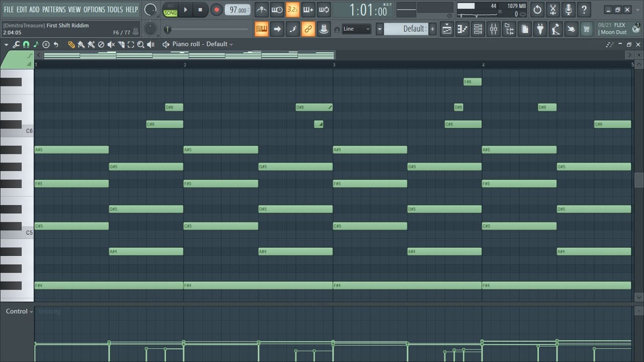Toggle blend recording overdub icon
The image size is (644, 362).
[308, 10]
